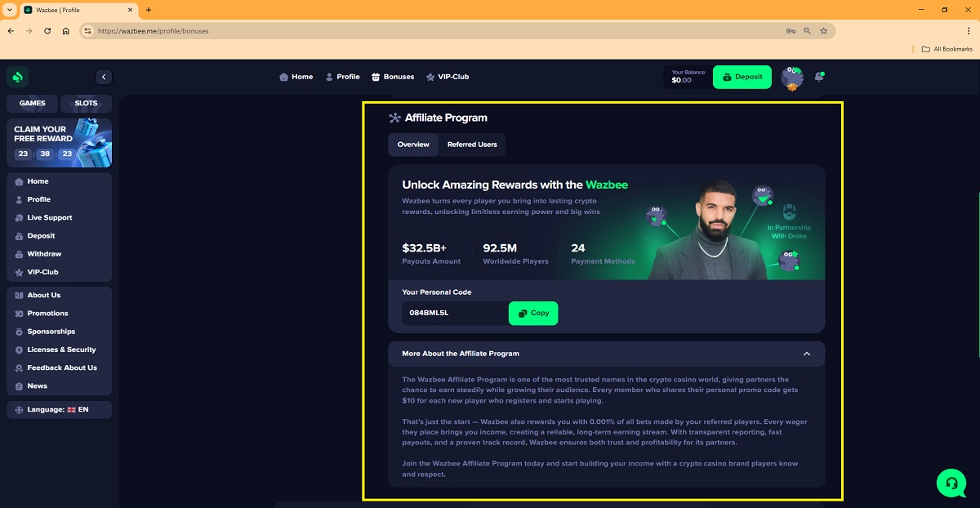Open the Bonuses menu item
The width and height of the screenshot is (980, 508).
point(393,77)
